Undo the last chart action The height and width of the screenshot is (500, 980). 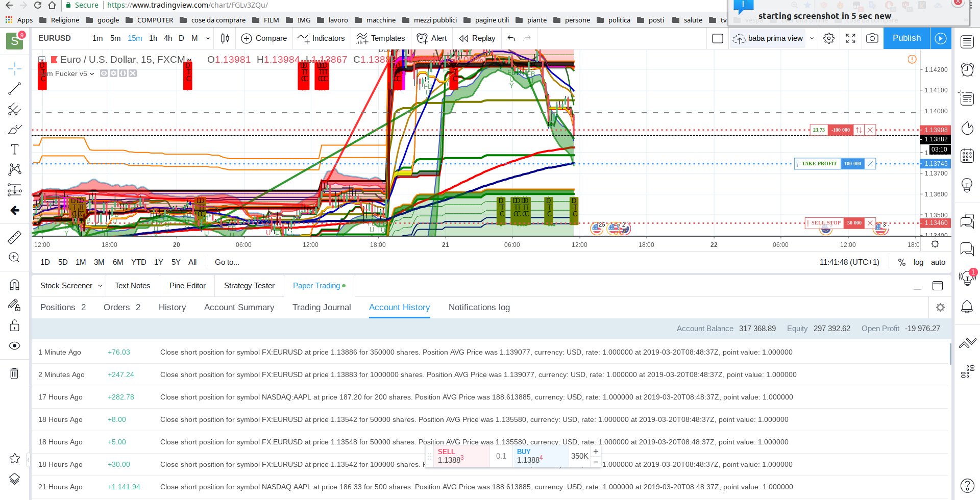[511, 38]
